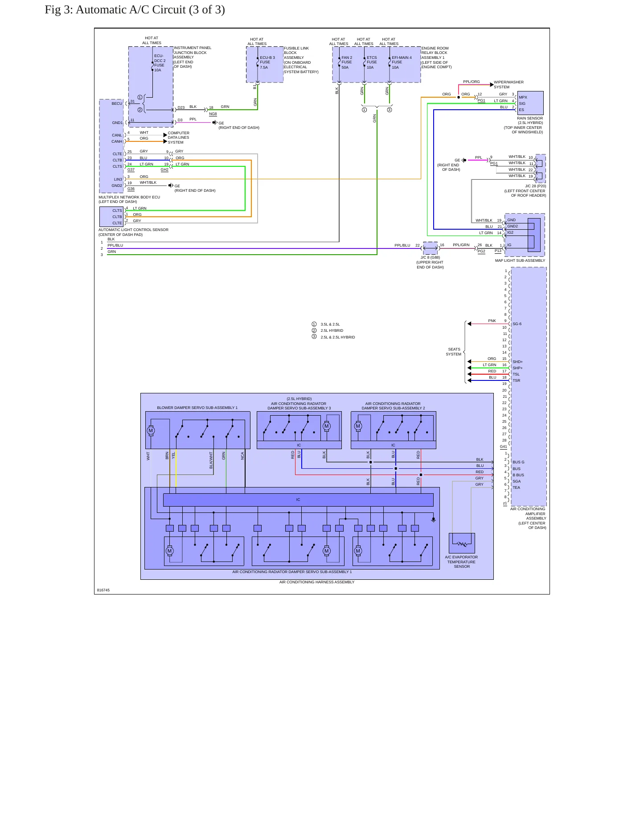
Task: Click the "SEATS SYSTEM" reference label
Action: pyautogui.click(x=454, y=352)
